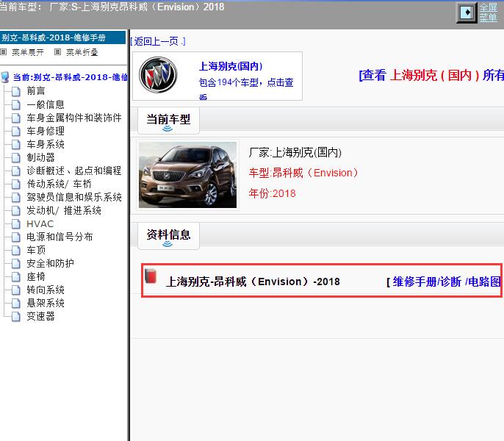This screenshot has width=504, height=441.
Task: Open 前言 tree item
Action: pos(36,91)
